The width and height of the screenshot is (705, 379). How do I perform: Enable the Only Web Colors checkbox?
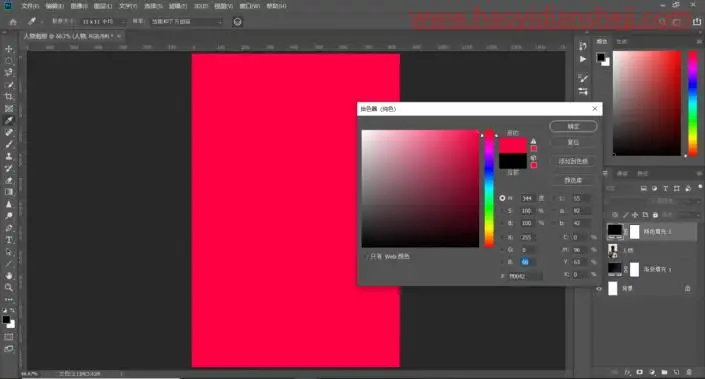click(366, 257)
